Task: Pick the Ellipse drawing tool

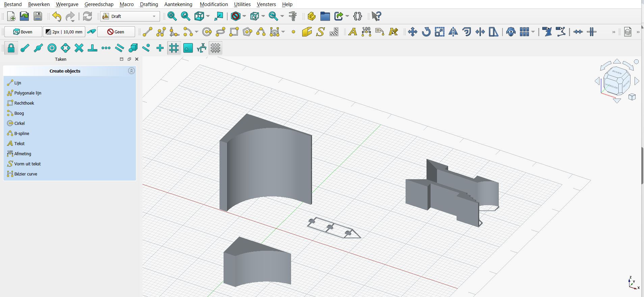Action: coord(221,32)
